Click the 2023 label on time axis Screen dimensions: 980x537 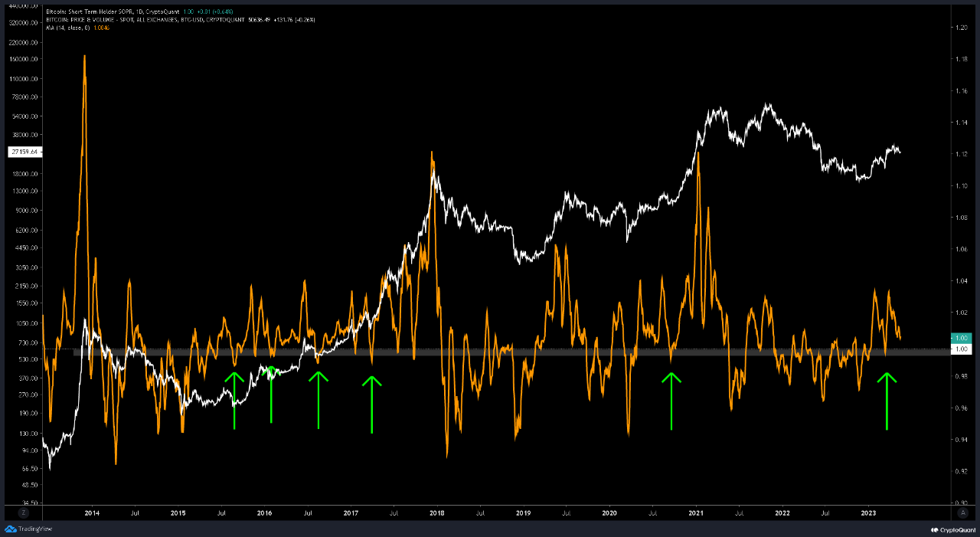point(869,512)
